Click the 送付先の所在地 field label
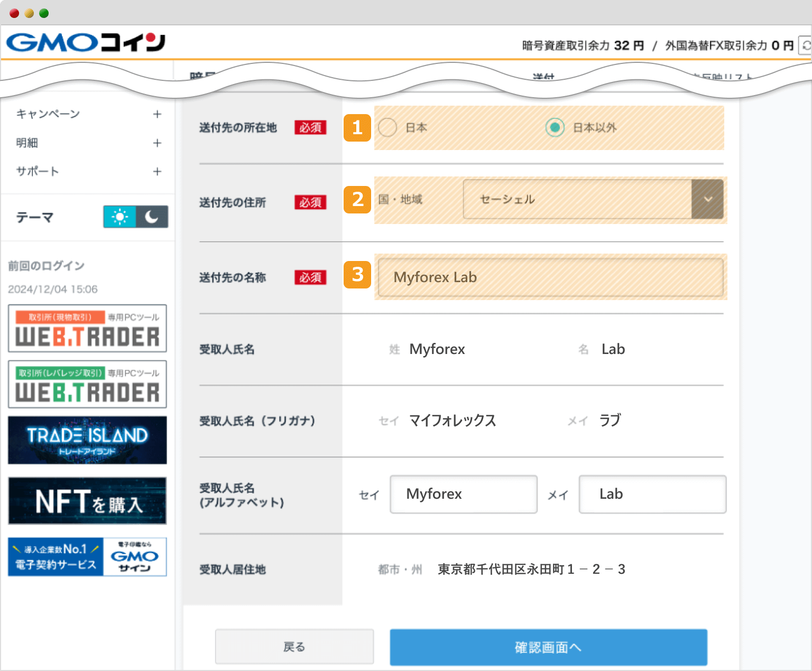This screenshot has width=812, height=671. click(238, 127)
